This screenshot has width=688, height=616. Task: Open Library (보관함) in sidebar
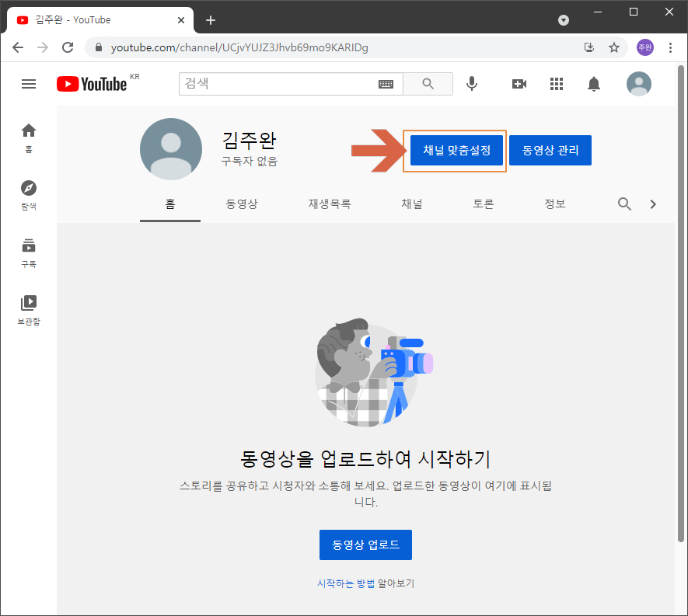click(x=29, y=311)
